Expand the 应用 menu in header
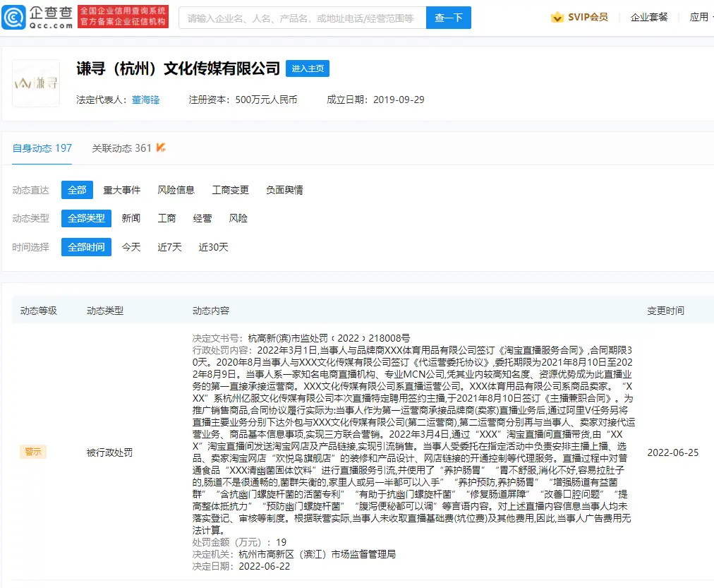The width and height of the screenshot is (714, 588). coord(700,17)
